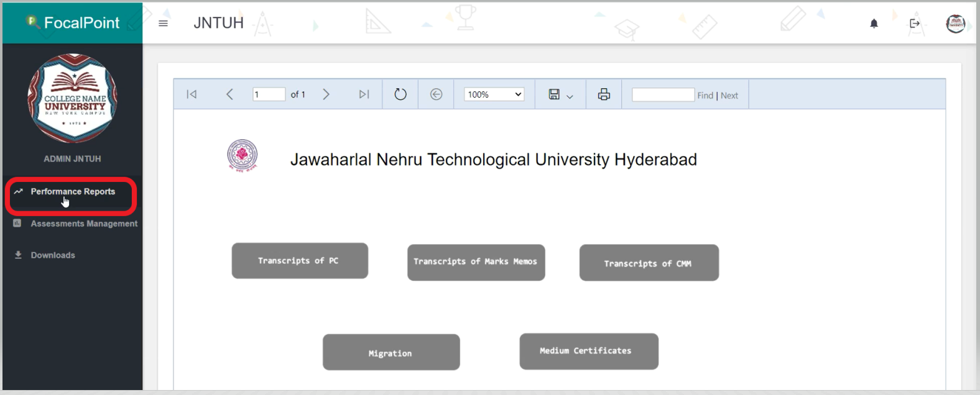Click the logout icon in header
Viewport: 980px width, 395px height.
914,24
